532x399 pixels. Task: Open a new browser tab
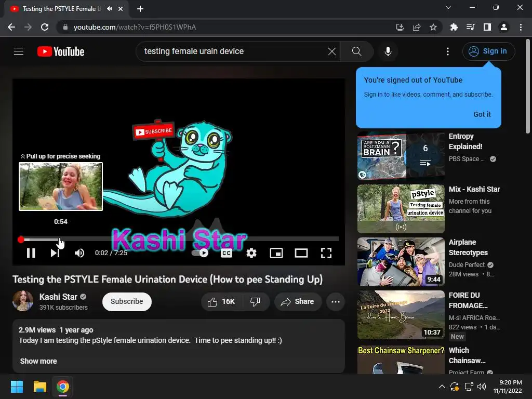click(x=140, y=9)
